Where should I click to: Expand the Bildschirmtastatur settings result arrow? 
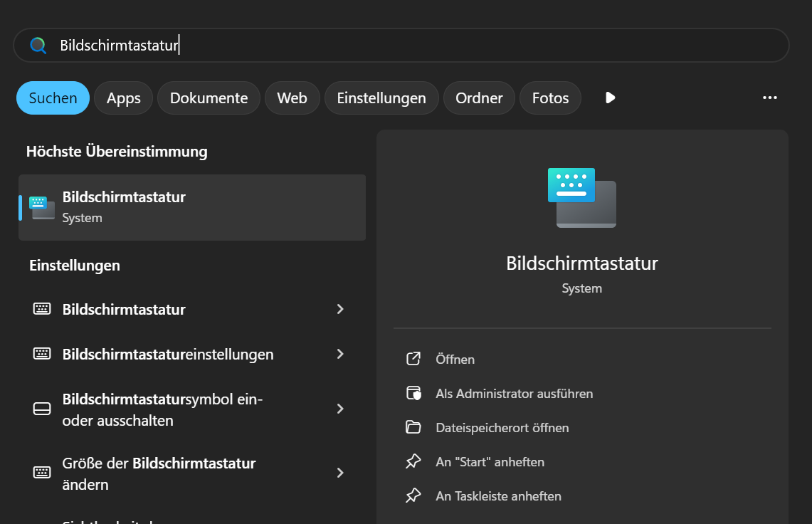340,309
